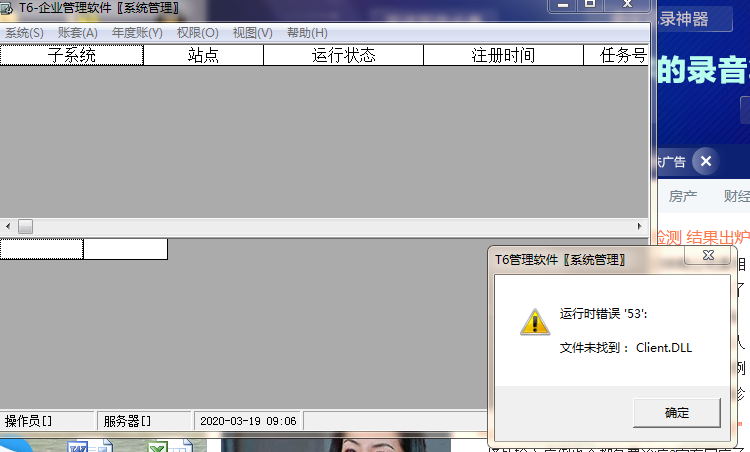Click the 文件未找到 Client.DLL message text
The height and width of the screenshot is (452, 750).
point(626,348)
